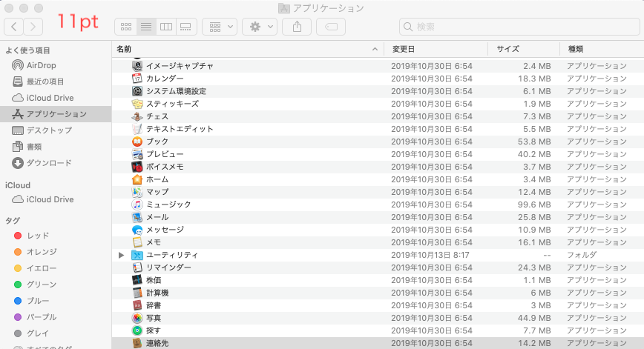The image size is (644, 349).
Task: Select the テキストエディット app icon
Action: pyautogui.click(x=137, y=129)
